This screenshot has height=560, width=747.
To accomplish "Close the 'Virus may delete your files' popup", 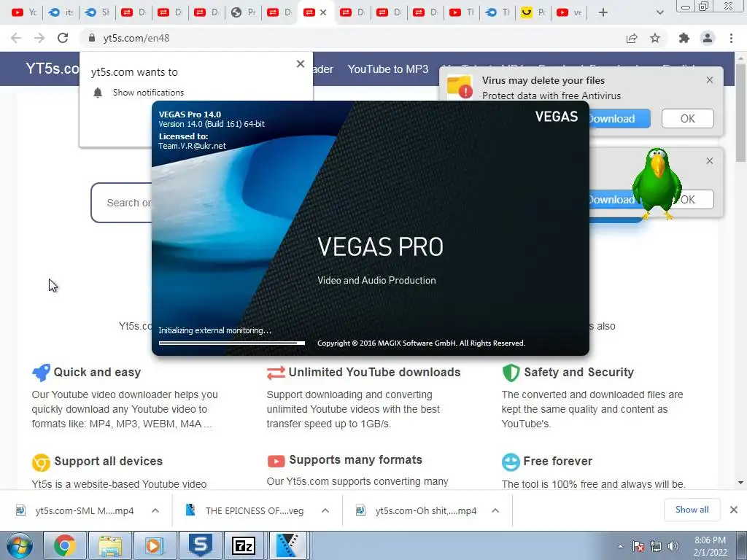I will (x=709, y=80).
